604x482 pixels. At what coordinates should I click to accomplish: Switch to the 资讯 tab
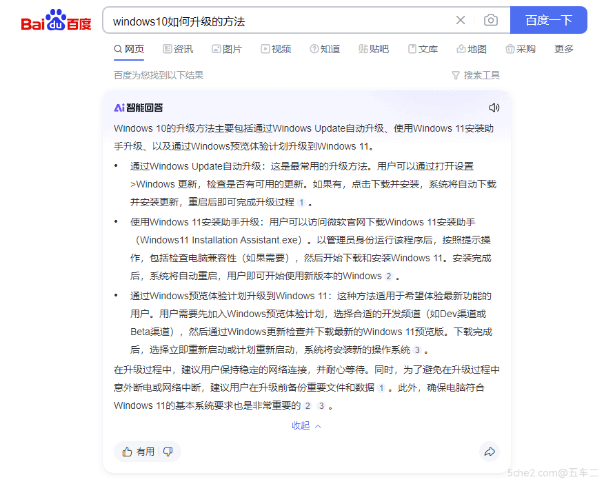click(178, 49)
